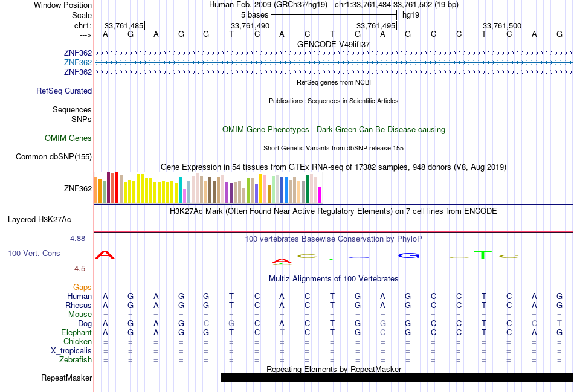574x392 pixels.
Task: Click the 33,761,490 position marker
Action: [250, 25]
